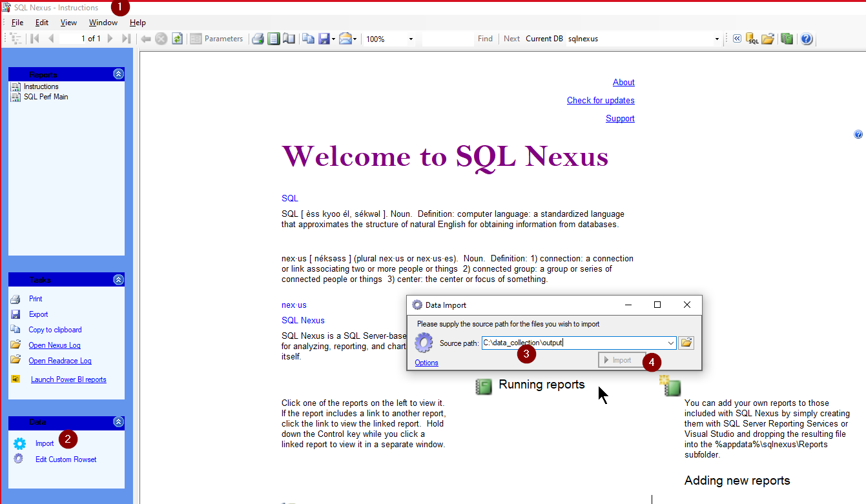Select SQL Perf Main report
The image size is (866, 504).
point(46,97)
